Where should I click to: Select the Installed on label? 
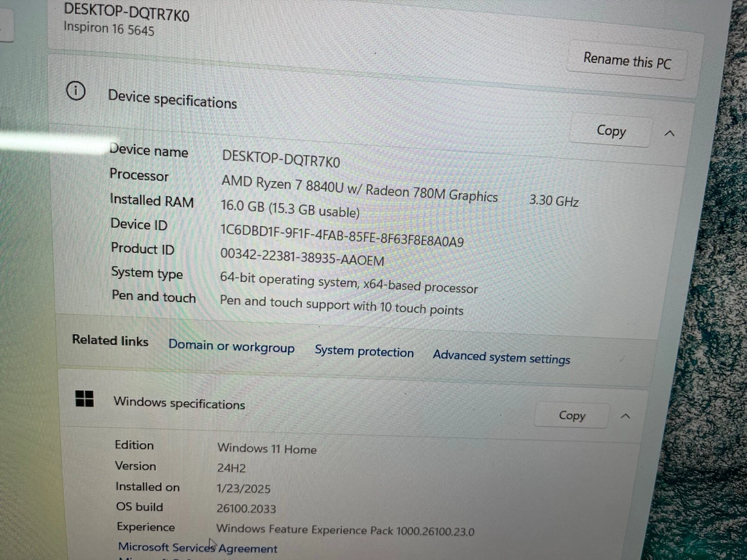pos(147,487)
